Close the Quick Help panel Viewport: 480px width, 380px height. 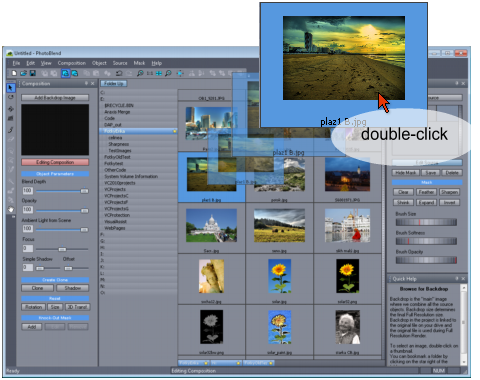click(x=463, y=279)
